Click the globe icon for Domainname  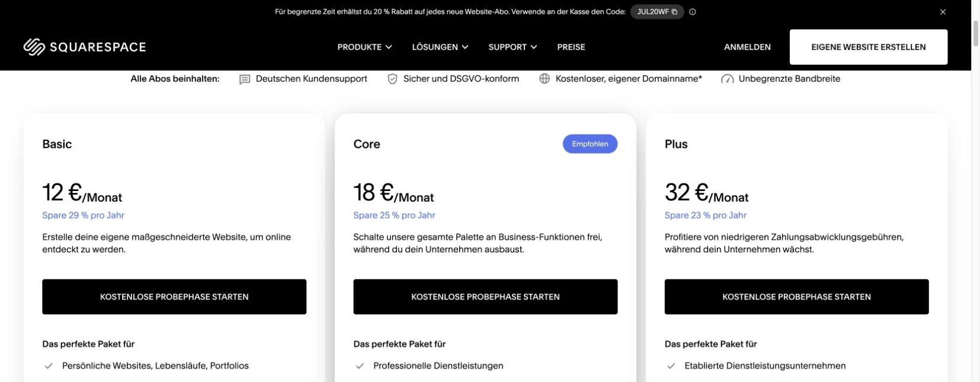[x=545, y=79]
